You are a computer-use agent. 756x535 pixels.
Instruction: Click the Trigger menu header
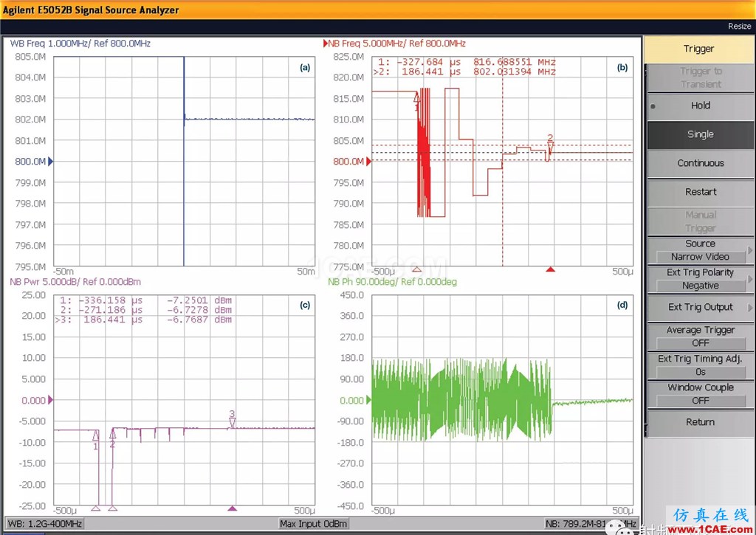[698, 49]
